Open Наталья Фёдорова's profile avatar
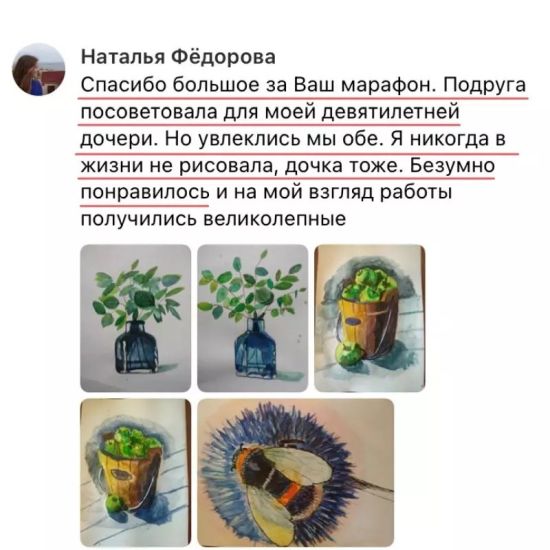Viewport: 550px width, 550px height. (39, 69)
